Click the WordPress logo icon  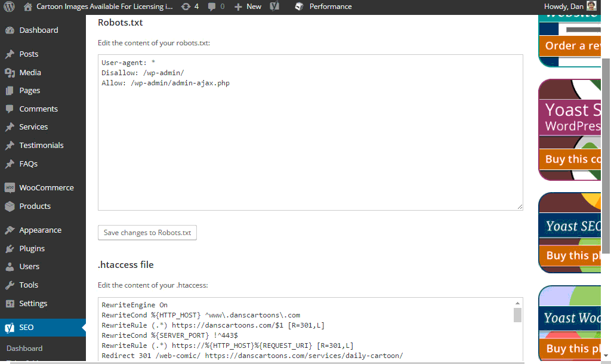point(9,7)
